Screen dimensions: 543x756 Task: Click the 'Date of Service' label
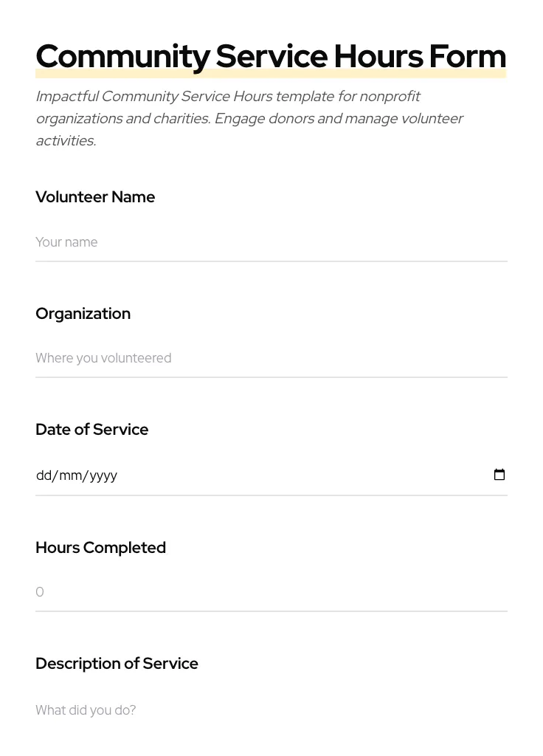tap(91, 430)
